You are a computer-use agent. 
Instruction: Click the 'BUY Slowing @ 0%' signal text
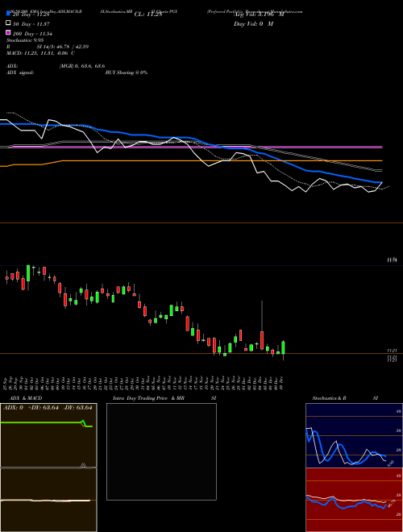pos(127,73)
